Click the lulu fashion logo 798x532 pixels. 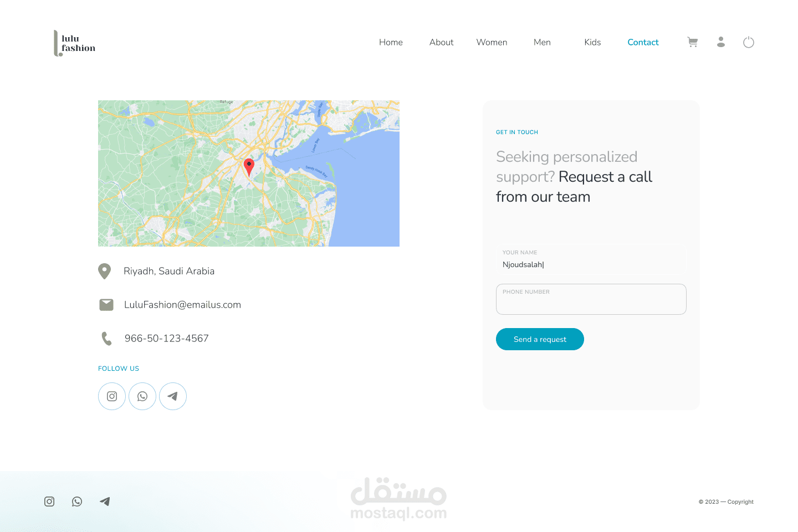[x=74, y=43]
